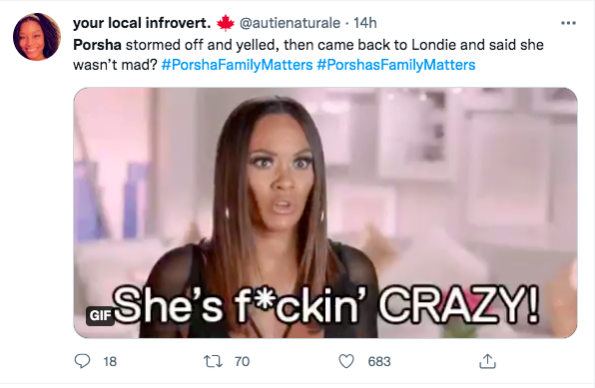Screen dimensions: 595x388
Task: Open the share tweet upload icon
Action: pos(487,361)
